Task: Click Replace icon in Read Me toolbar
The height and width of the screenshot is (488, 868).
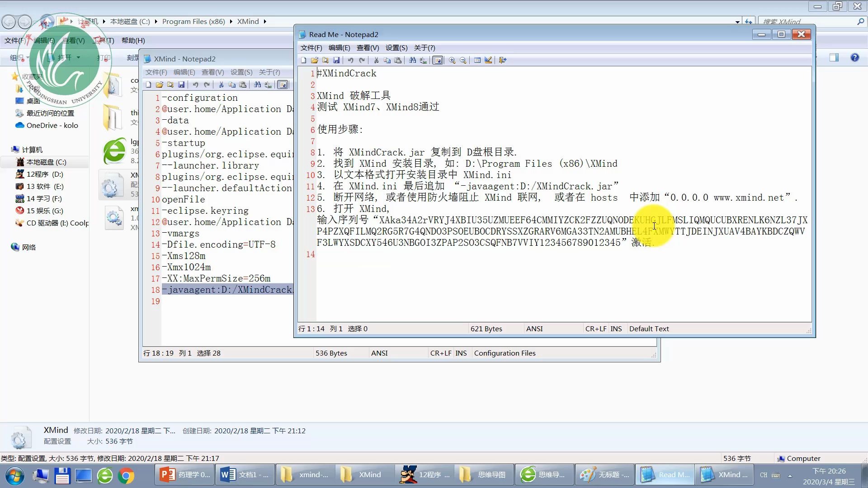Action: click(x=423, y=60)
